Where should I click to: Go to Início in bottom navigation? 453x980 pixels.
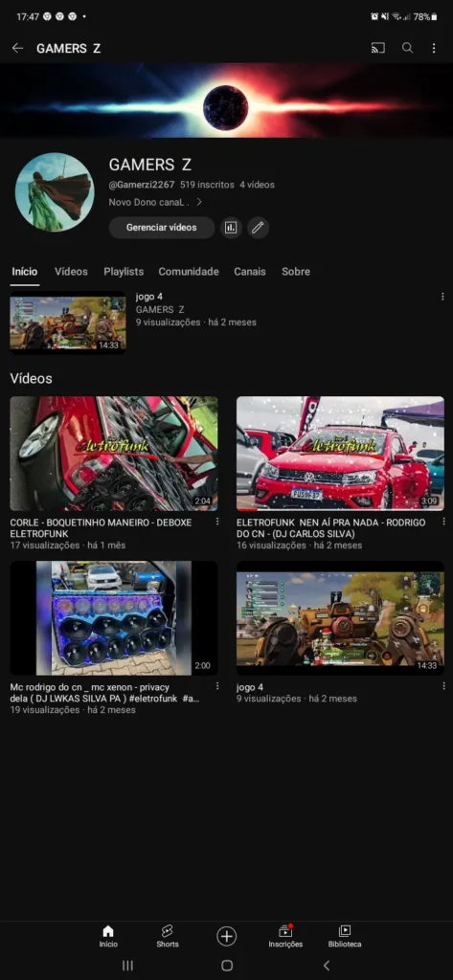click(108, 936)
